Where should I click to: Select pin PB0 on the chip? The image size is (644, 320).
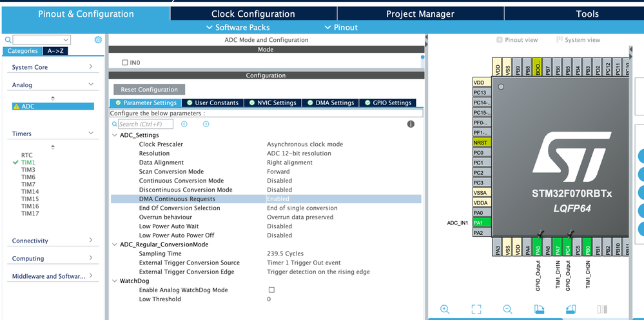tap(587, 248)
